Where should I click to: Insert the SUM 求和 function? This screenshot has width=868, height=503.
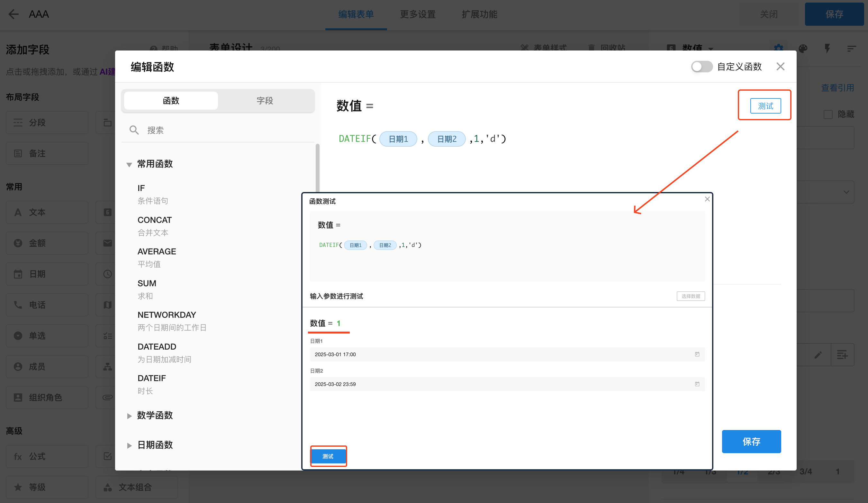147,289
